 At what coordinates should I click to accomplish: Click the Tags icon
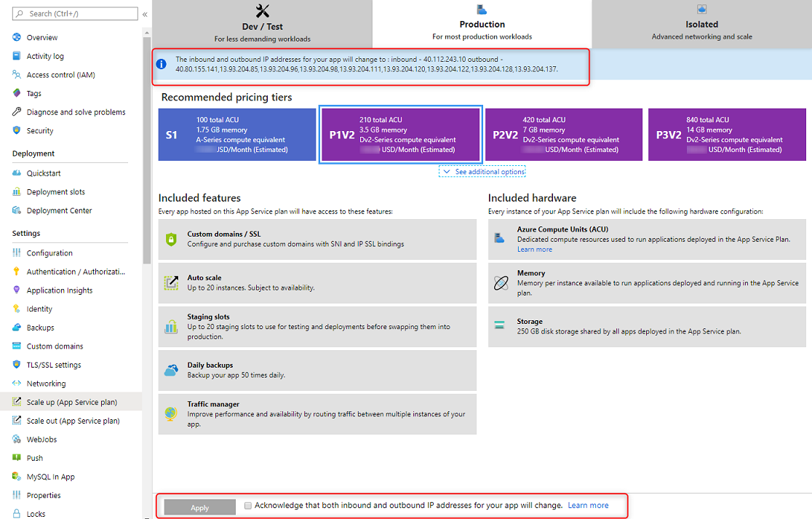(17, 93)
